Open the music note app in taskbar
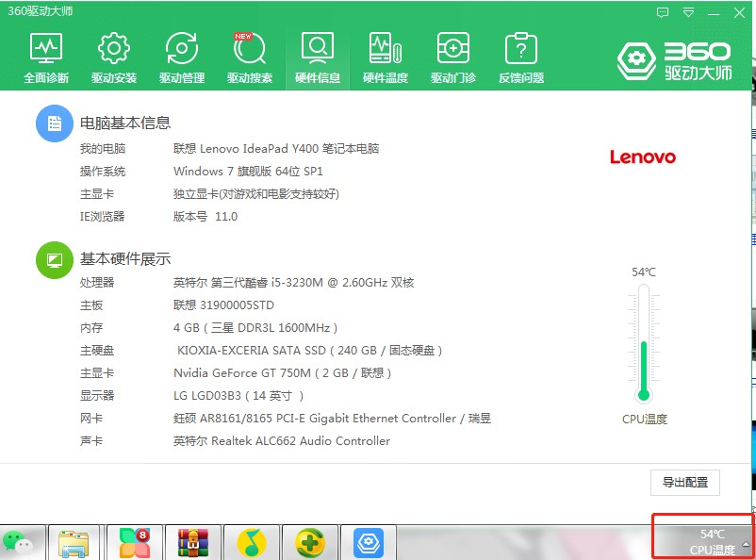 click(252, 543)
